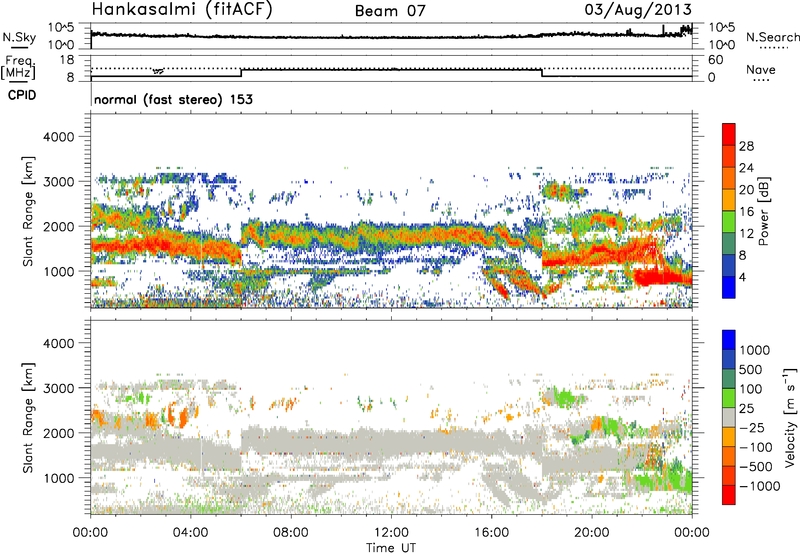The height and width of the screenshot is (554, 800).
Task: Click the Velocity [m s-1] colorbar label
Action: point(790,417)
